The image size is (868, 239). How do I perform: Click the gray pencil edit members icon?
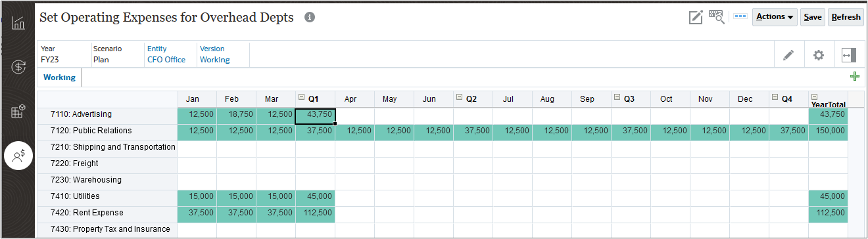788,55
